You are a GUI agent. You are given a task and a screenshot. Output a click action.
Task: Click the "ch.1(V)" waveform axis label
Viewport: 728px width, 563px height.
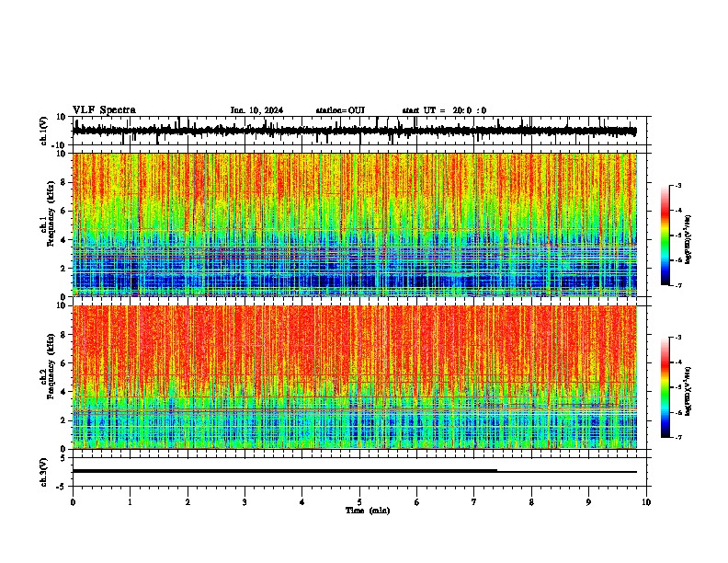tap(44, 131)
